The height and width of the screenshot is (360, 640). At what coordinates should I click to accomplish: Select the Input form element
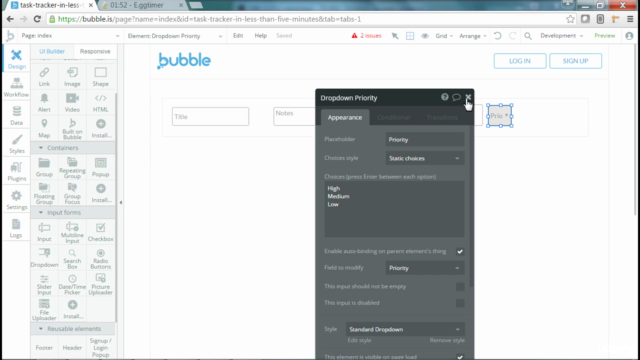(x=44, y=232)
